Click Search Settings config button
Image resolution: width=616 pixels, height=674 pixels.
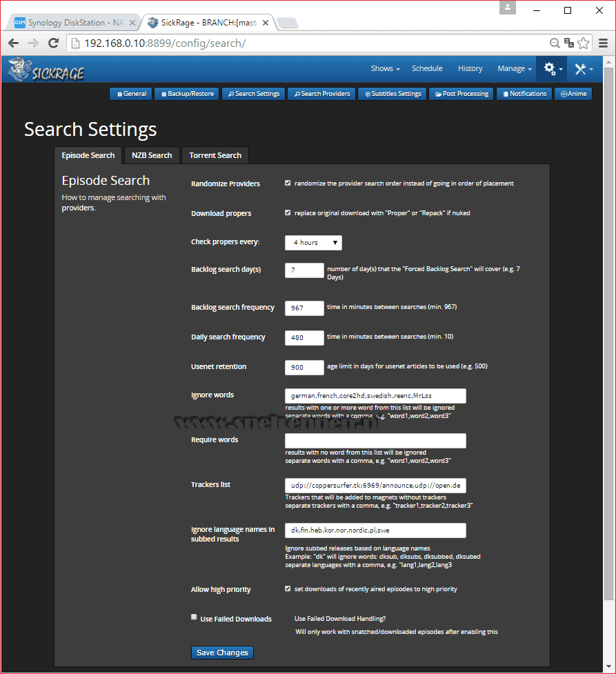(253, 94)
